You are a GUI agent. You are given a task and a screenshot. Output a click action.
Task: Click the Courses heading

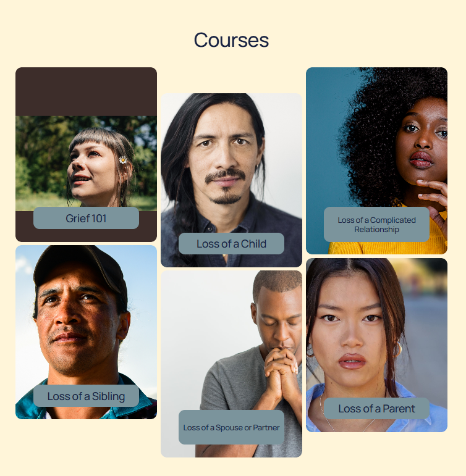231,40
